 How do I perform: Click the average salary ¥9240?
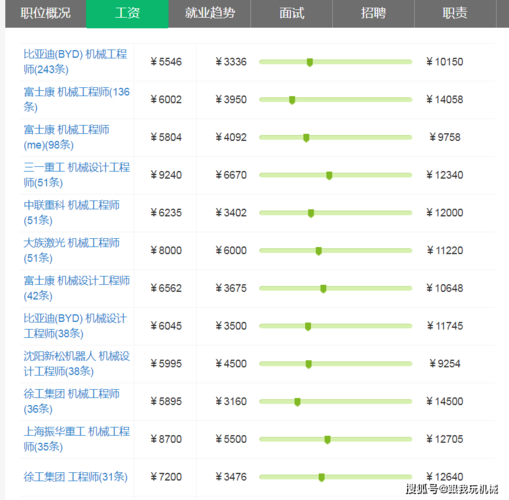(166, 175)
